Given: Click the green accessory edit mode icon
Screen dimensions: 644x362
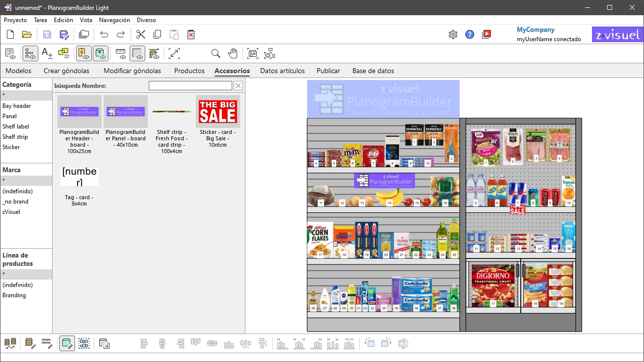Looking at the screenshot, I should pos(67,343).
